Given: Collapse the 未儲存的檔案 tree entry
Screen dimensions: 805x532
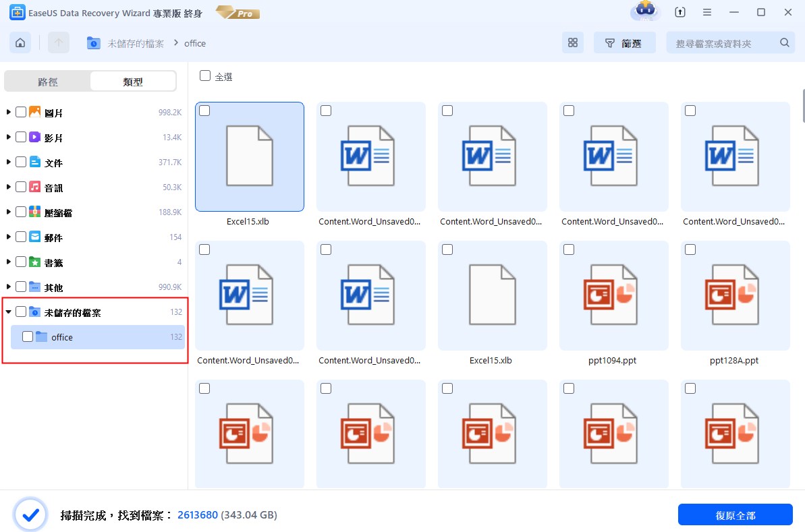Looking at the screenshot, I should coord(8,312).
